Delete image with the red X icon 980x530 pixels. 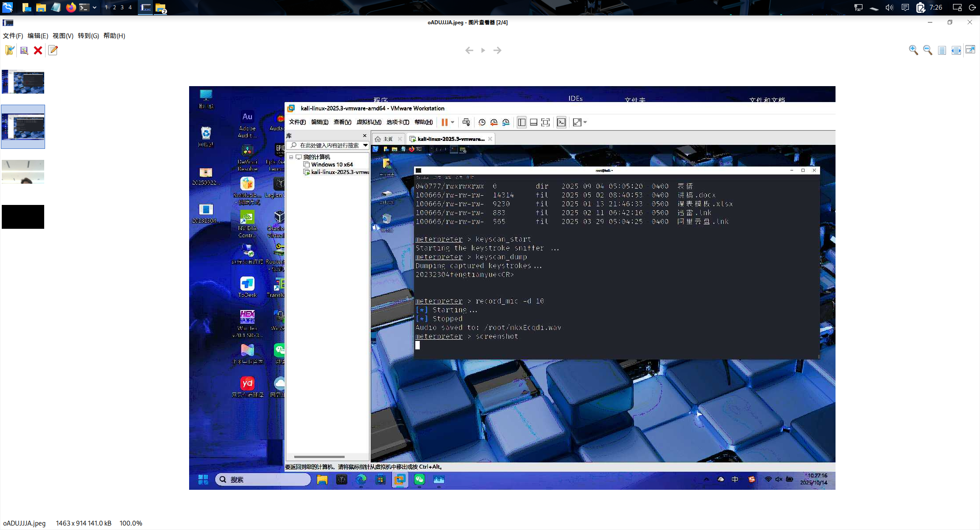coord(38,50)
